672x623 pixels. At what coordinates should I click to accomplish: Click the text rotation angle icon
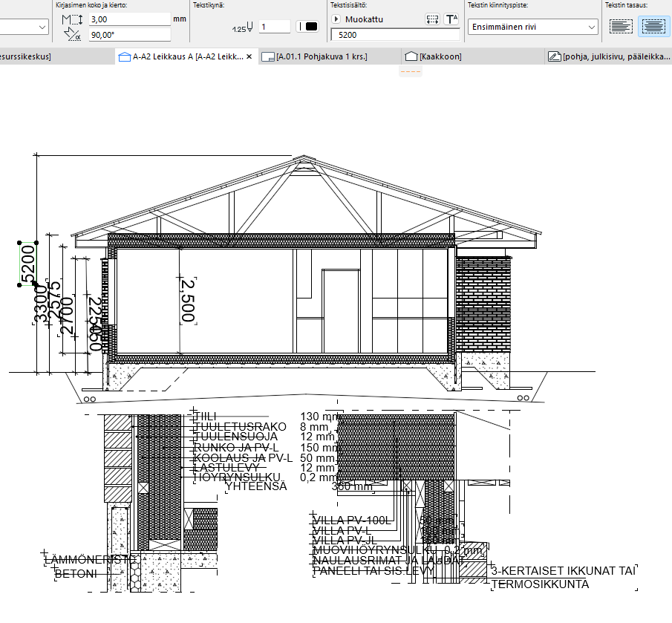click(72, 34)
